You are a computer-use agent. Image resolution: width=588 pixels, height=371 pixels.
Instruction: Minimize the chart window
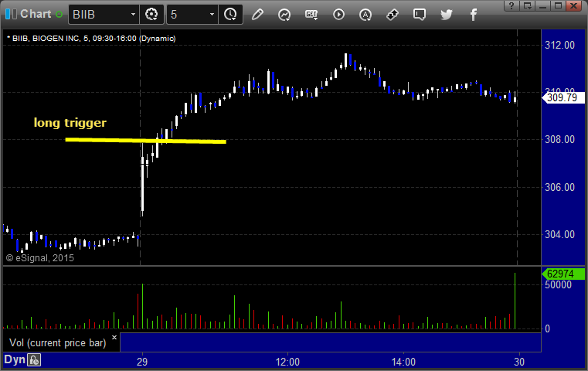point(542,5)
